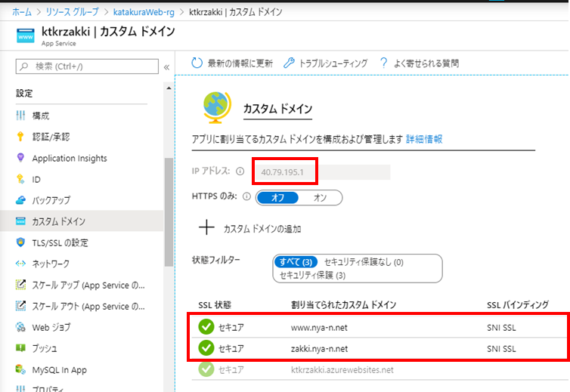Click the Web ジョブ icon
570x392 pixels.
pyautogui.click(x=20, y=327)
